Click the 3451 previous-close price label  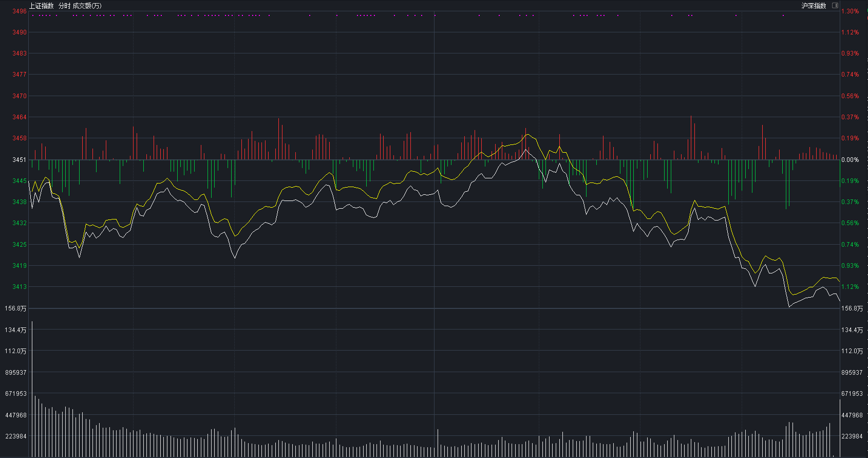click(20, 160)
